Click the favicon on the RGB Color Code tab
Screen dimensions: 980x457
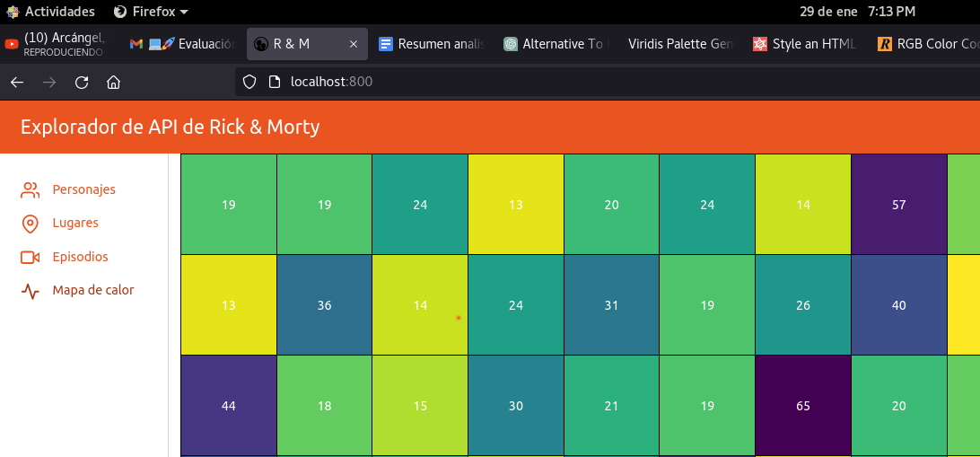(884, 44)
